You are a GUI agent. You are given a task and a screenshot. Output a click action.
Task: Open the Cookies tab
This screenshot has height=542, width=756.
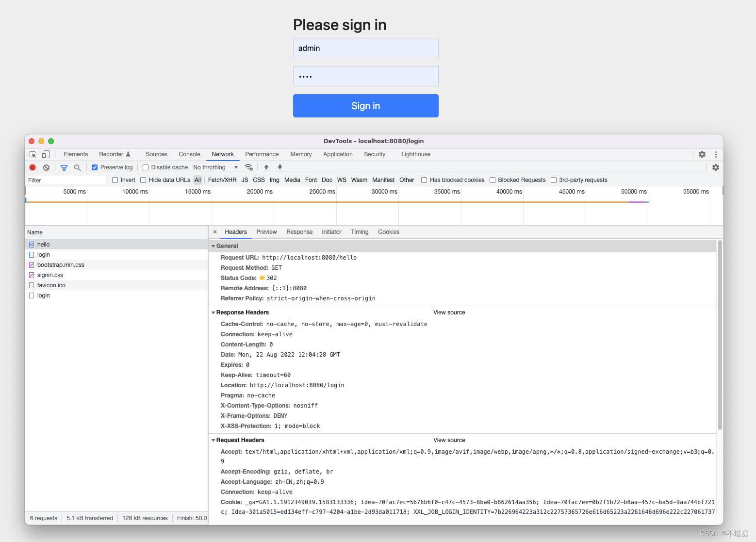click(x=389, y=232)
